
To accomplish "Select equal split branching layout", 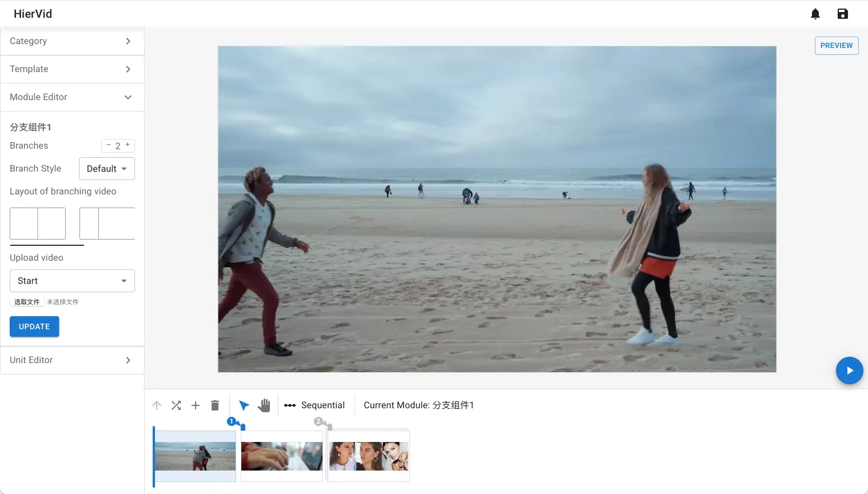I will 38,224.
